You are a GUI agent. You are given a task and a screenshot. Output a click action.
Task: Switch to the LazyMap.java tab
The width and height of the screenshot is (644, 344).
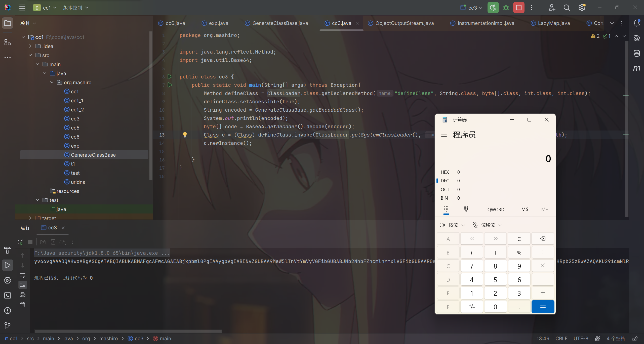point(553,23)
